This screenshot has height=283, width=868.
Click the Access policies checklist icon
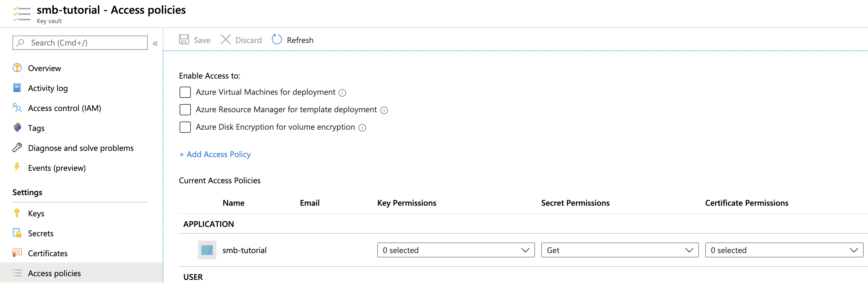17,273
